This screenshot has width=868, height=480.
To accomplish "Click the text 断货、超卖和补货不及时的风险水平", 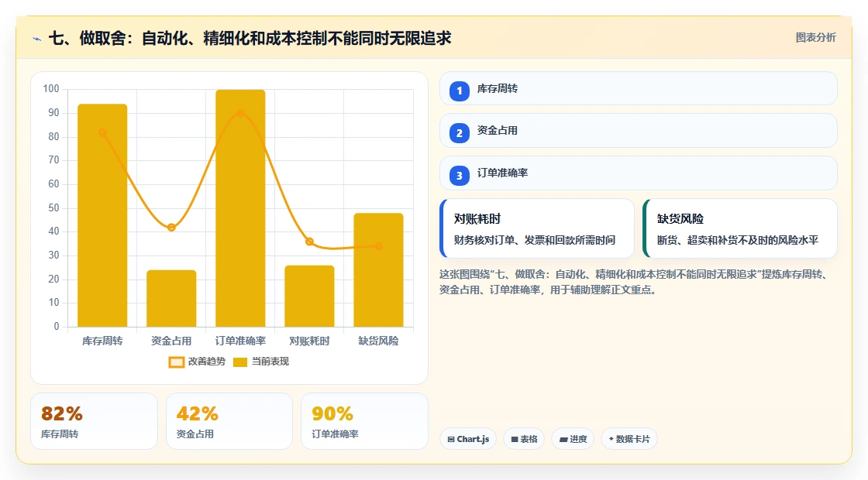I will point(737,240).
